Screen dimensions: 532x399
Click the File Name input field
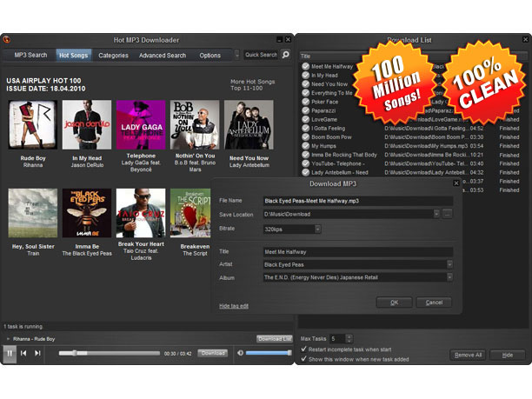[x=358, y=201]
